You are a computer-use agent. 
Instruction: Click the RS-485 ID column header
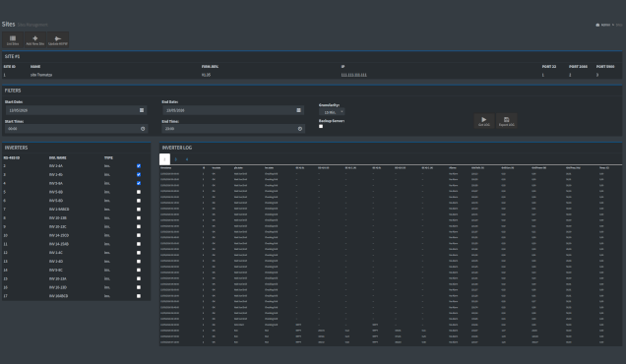pyautogui.click(x=12, y=157)
